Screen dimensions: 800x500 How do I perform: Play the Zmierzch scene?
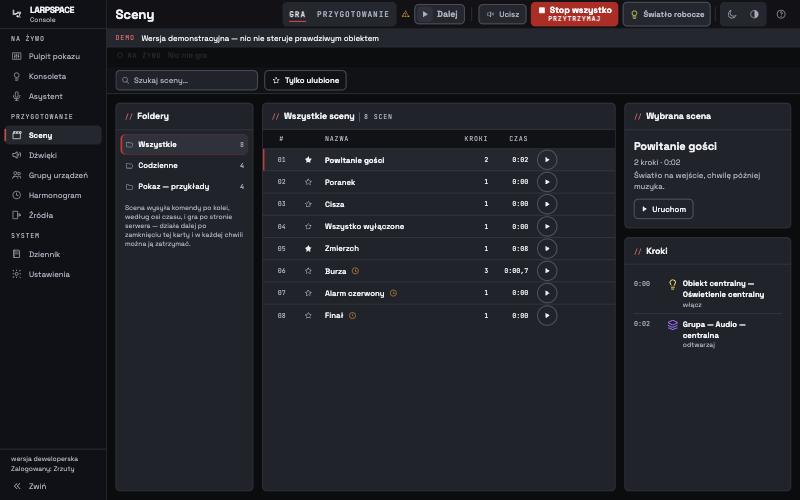click(547, 248)
